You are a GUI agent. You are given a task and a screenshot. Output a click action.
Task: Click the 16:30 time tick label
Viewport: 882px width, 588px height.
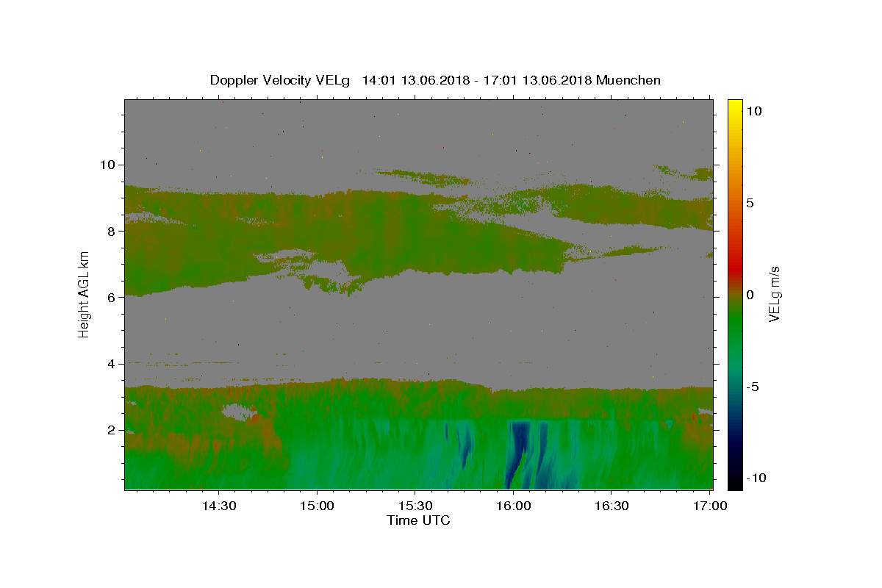(x=612, y=506)
